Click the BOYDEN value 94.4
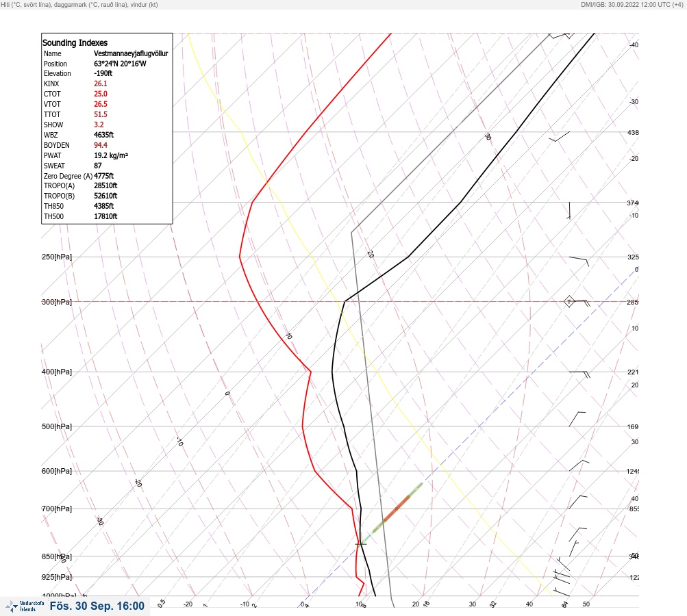Viewport: 687px width, 616px height. [100, 145]
